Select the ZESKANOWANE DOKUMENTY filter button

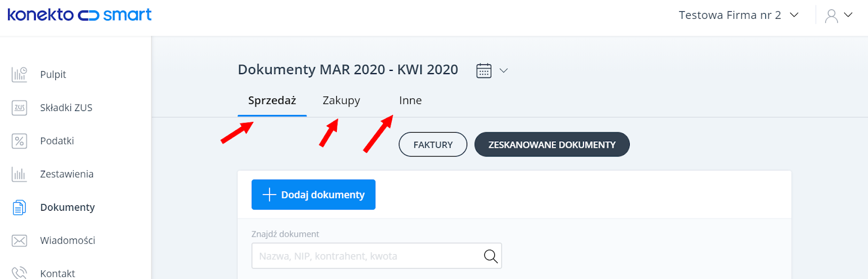point(552,145)
